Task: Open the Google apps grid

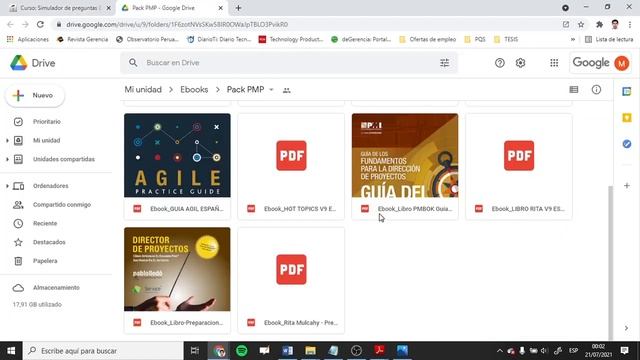Action: coord(554,63)
